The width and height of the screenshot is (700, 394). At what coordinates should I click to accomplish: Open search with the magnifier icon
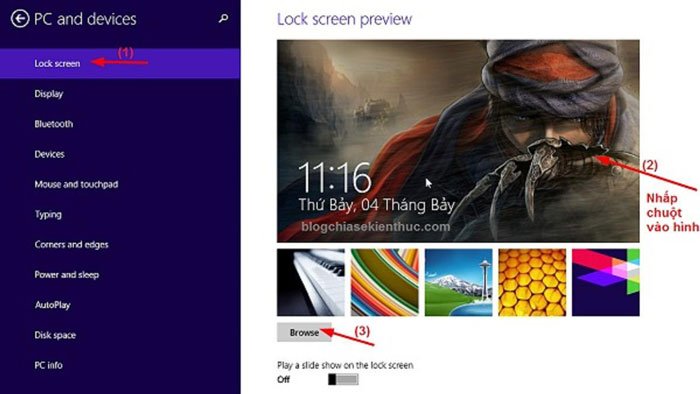pos(224,19)
